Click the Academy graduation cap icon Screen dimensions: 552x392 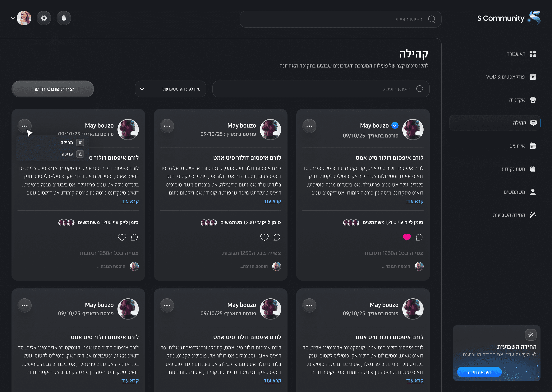[533, 100]
